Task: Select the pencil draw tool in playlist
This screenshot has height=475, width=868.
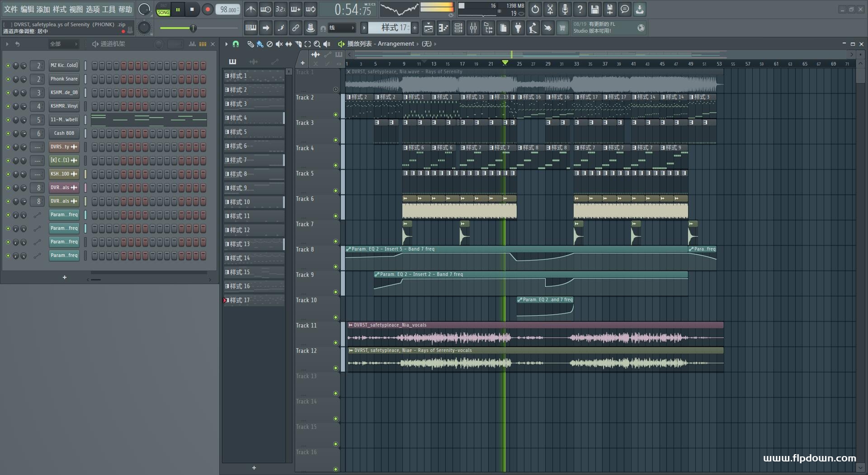Action: point(250,44)
